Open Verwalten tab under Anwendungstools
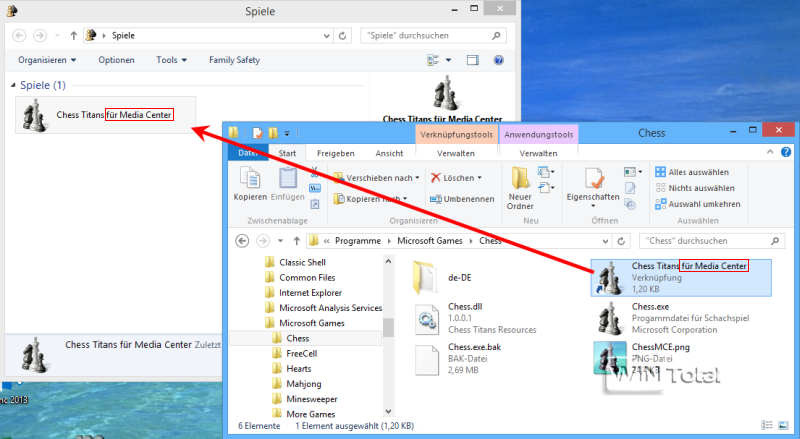800x439 pixels. point(539,153)
